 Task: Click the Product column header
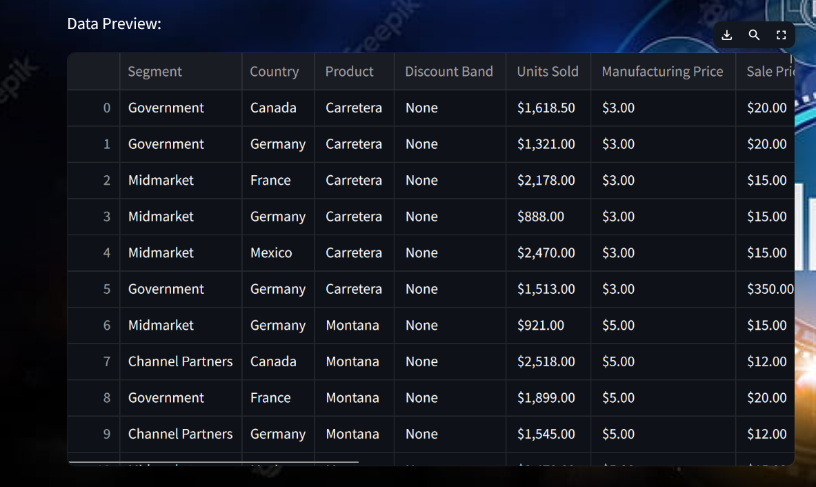pyautogui.click(x=354, y=71)
